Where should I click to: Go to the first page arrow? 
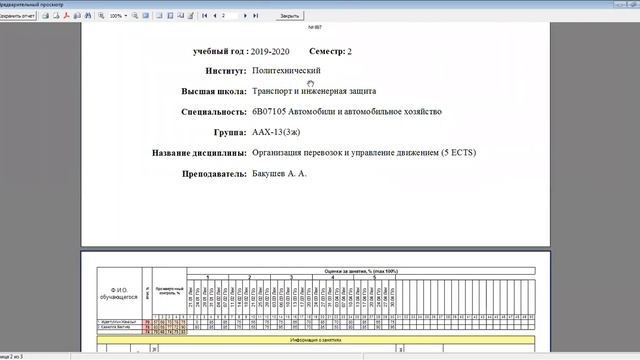tap(204, 16)
